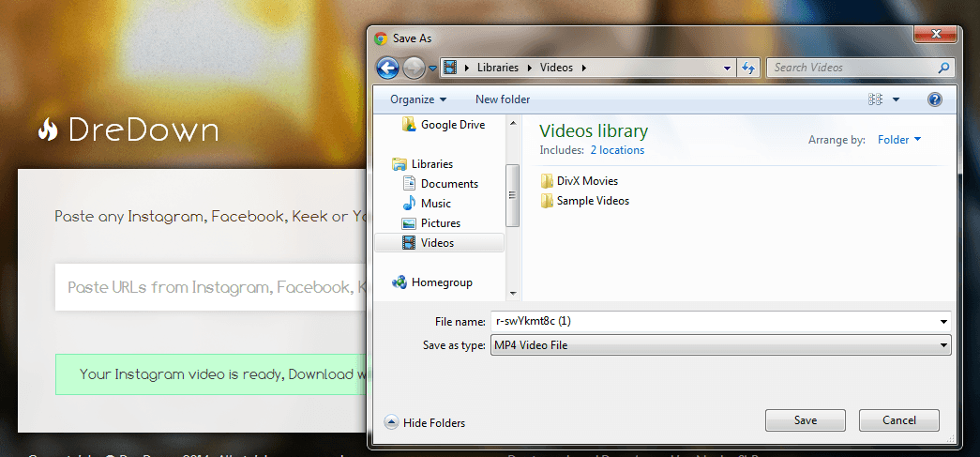Click the Change your view icon
Image resolution: width=980 pixels, height=457 pixels.
875,99
